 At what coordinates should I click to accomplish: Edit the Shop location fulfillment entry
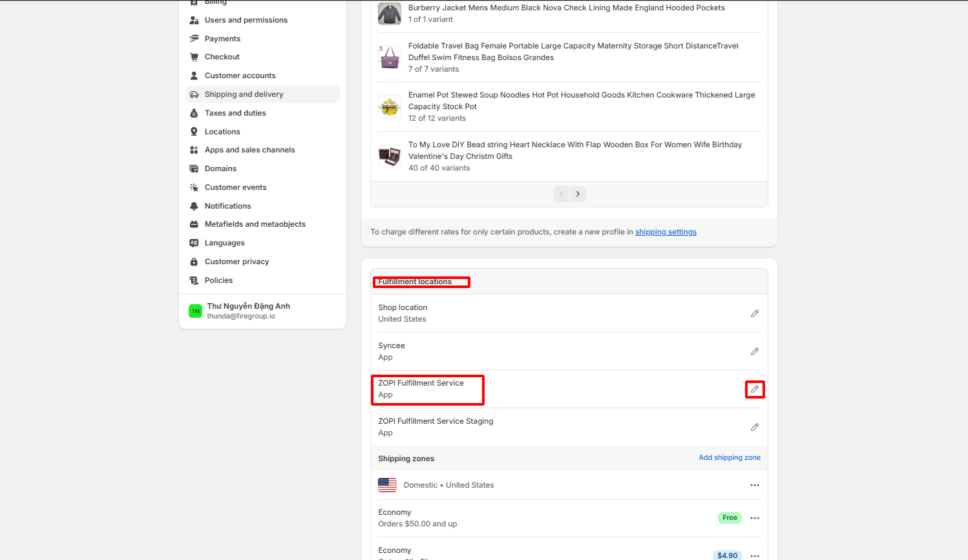[754, 313]
